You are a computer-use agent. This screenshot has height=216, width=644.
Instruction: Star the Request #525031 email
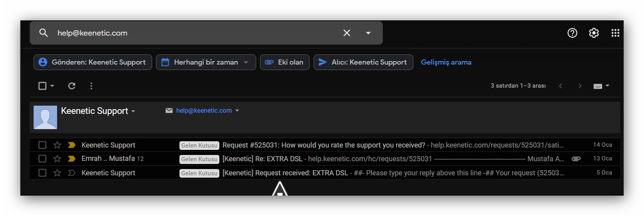coord(57,145)
